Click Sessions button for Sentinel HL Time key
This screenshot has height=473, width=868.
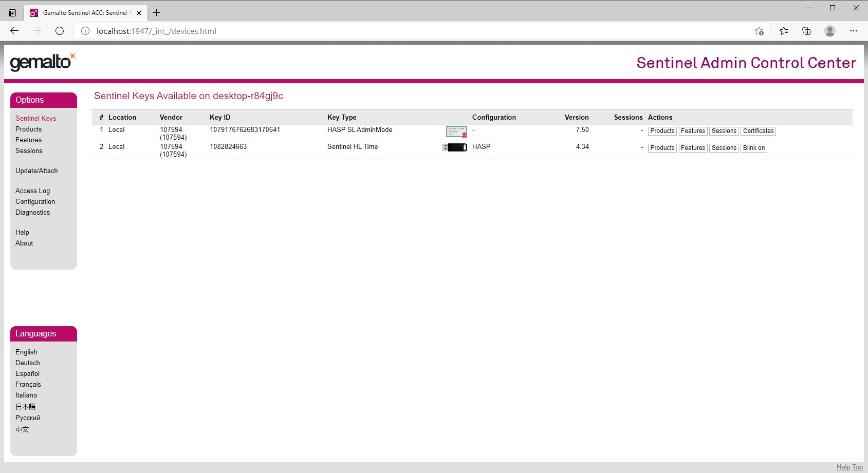[724, 148]
